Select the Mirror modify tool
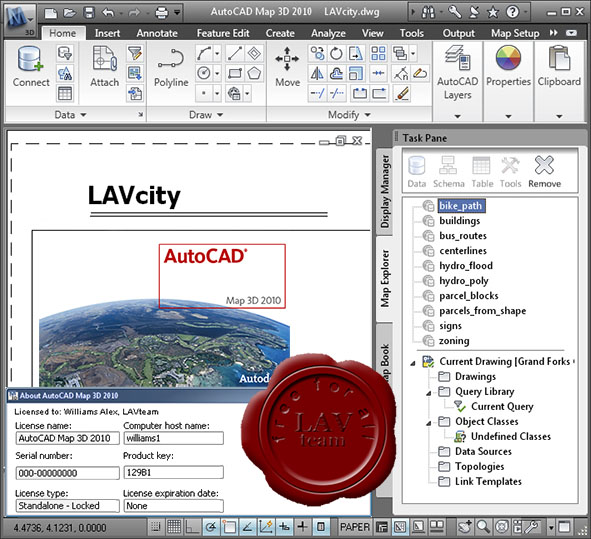Screen dimensions: 591x539 click(x=317, y=74)
